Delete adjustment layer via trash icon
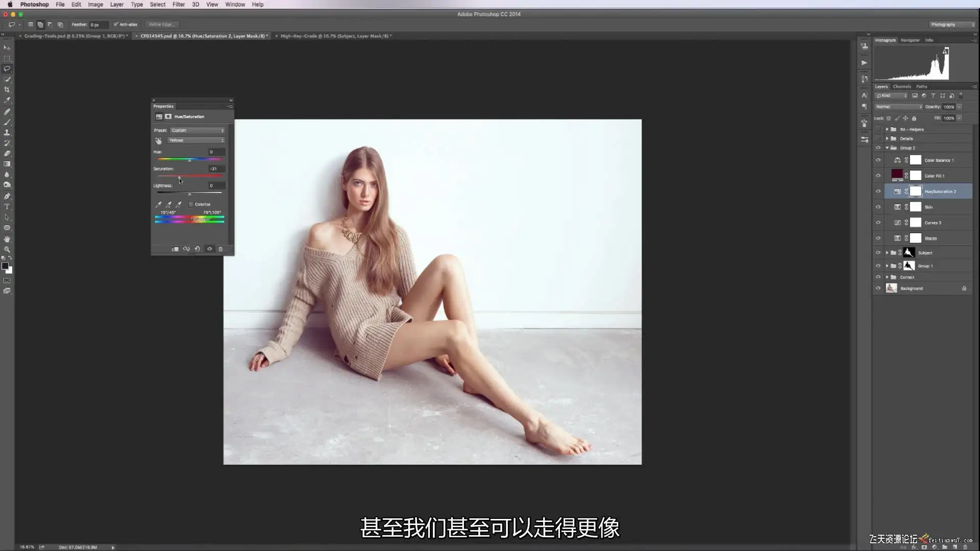980x551 pixels. (220, 249)
